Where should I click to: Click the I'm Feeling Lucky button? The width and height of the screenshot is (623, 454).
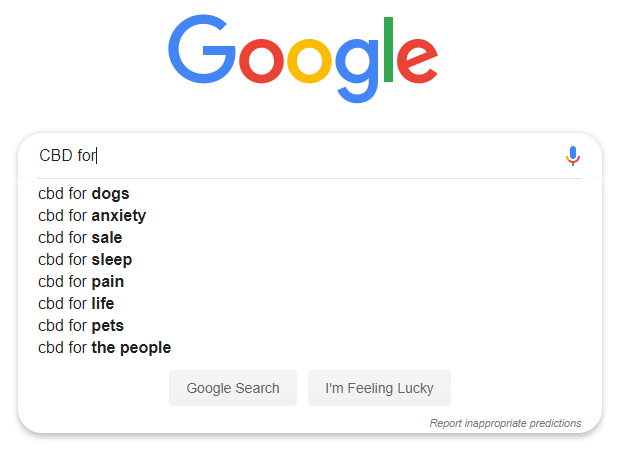pos(379,388)
